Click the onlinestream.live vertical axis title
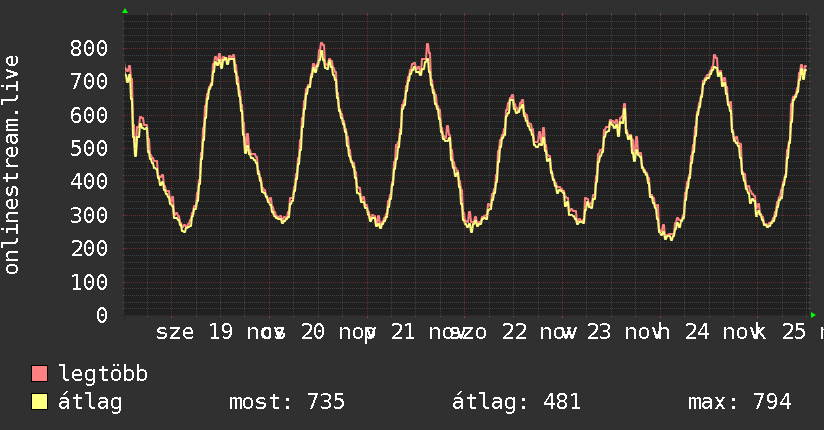This screenshot has width=824, height=430. 12,165
